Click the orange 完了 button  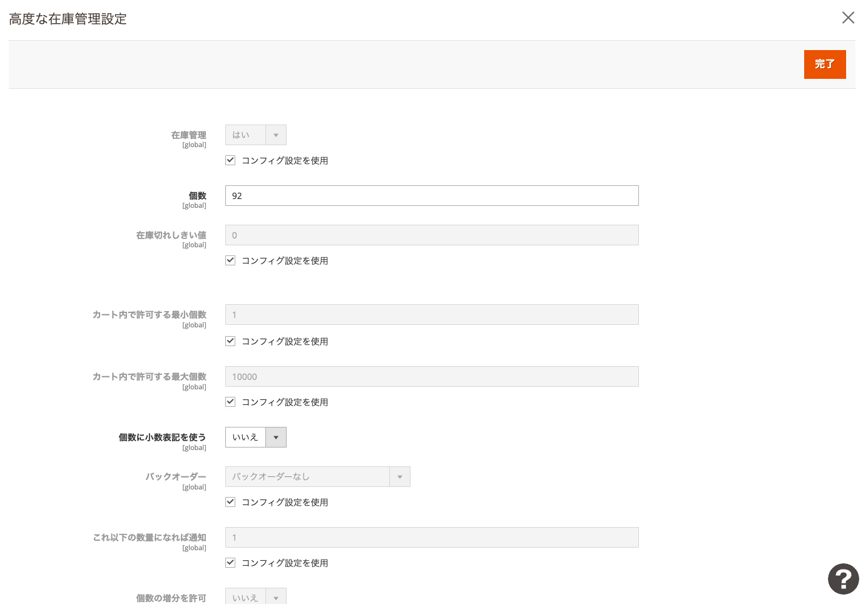[825, 64]
